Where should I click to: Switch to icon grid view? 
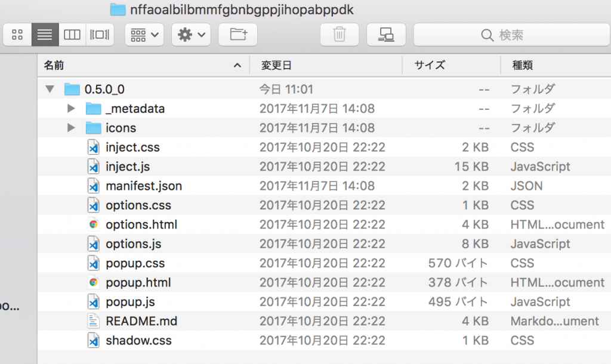17,35
